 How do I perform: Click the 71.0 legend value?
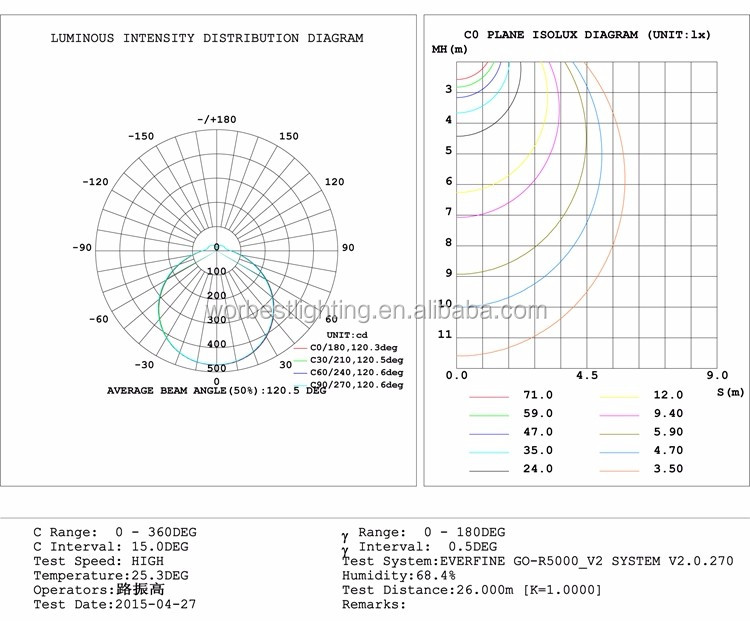(x=538, y=395)
